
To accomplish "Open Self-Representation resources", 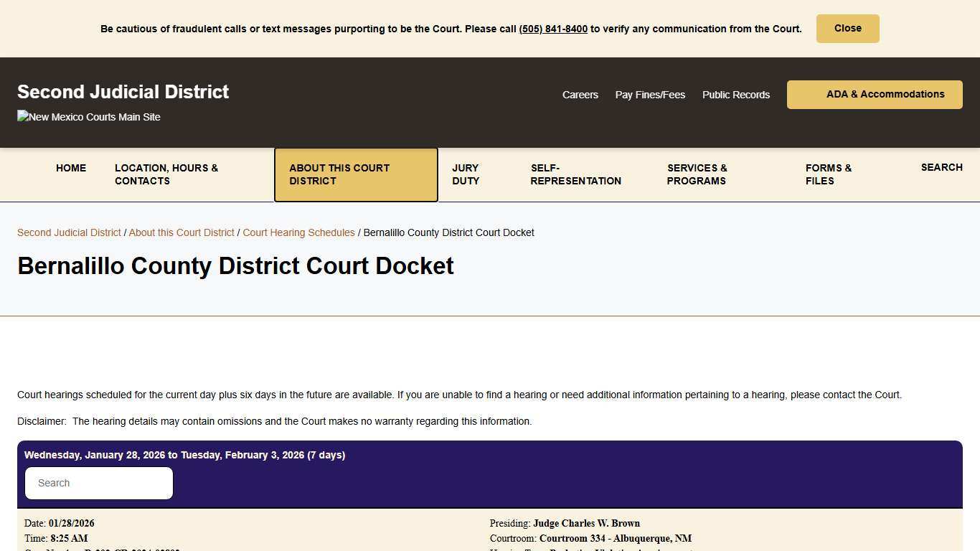I will (575, 174).
